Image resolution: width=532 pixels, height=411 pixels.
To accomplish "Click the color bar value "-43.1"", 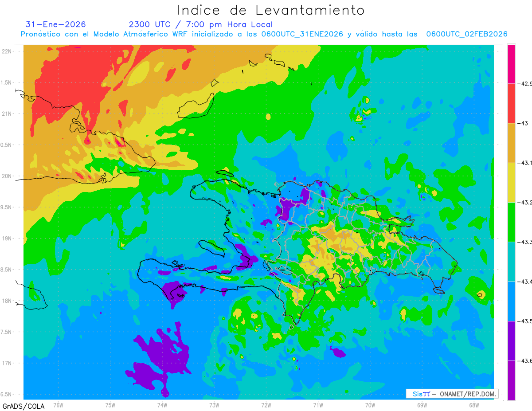I will pyautogui.click(x=525, y=163).
